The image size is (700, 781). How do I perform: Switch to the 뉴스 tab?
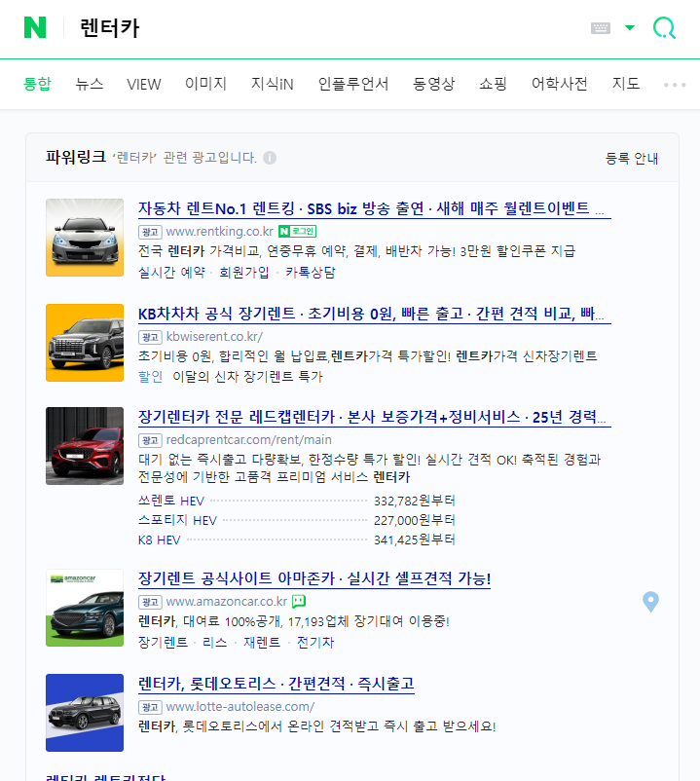click(x=90, y=84)
